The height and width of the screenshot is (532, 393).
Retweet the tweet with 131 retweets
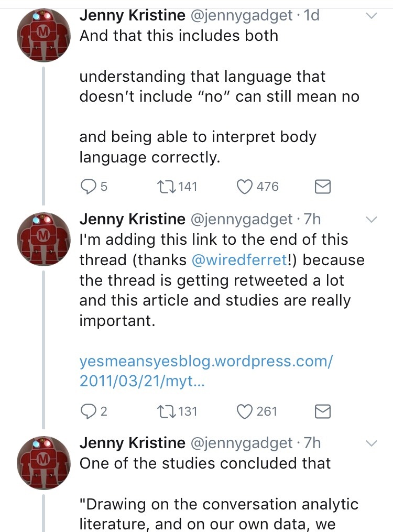pos(168,411)
